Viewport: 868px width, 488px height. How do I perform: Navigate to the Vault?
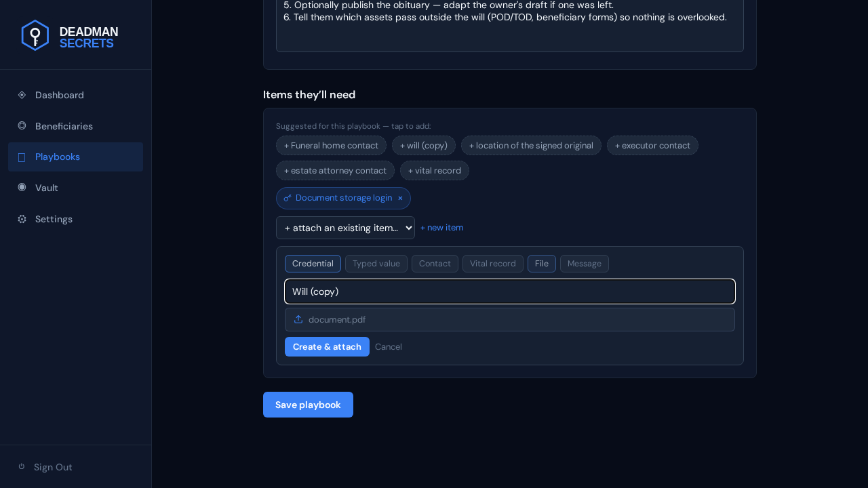pyautogui.click(x=75, y=188)
